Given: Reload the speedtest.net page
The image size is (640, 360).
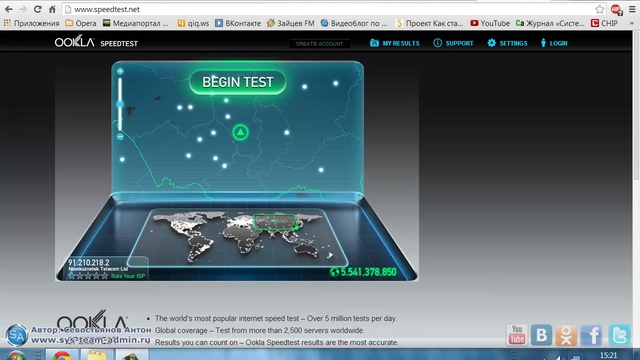Looking at the screenshot, I should click(x=38, y=9).
